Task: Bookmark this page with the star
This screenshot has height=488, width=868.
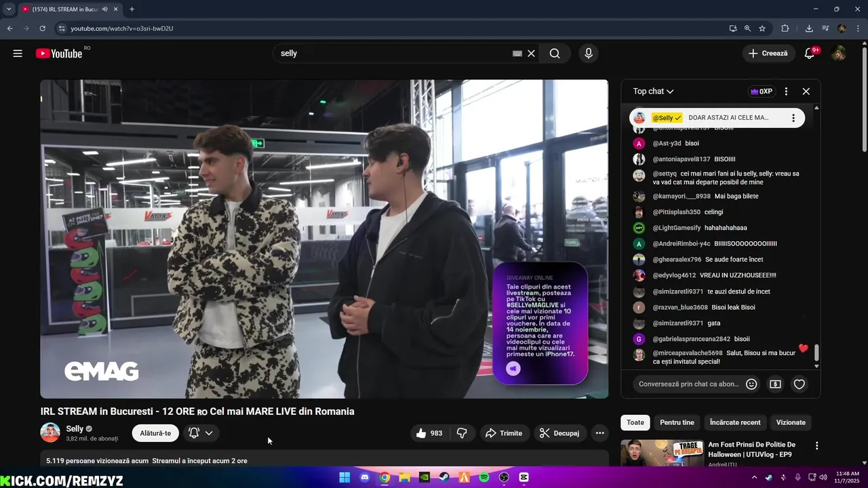Action: (762, 28)
